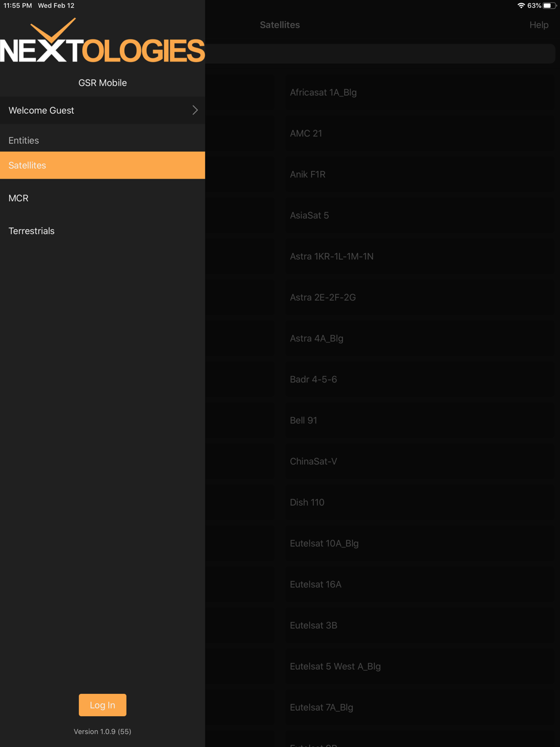
Task: Tap the Satellites title in header
Action: point(280,25)
